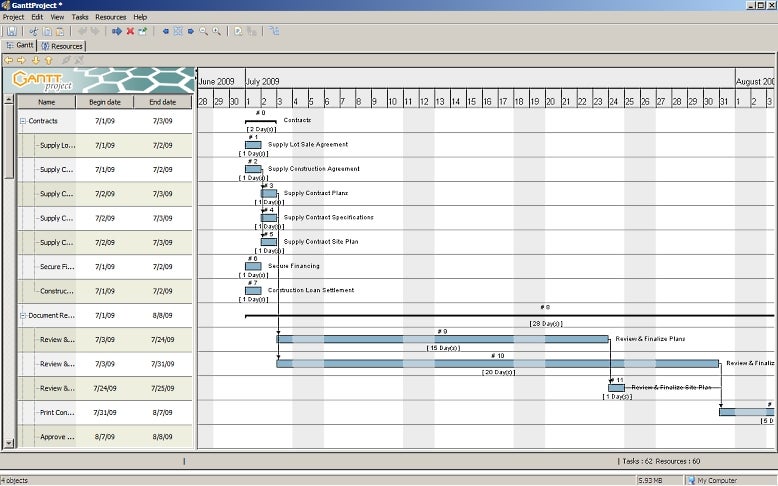Select the Supply Lo... task row
Viewport: 778px width, 486px height.
[105, 145]
